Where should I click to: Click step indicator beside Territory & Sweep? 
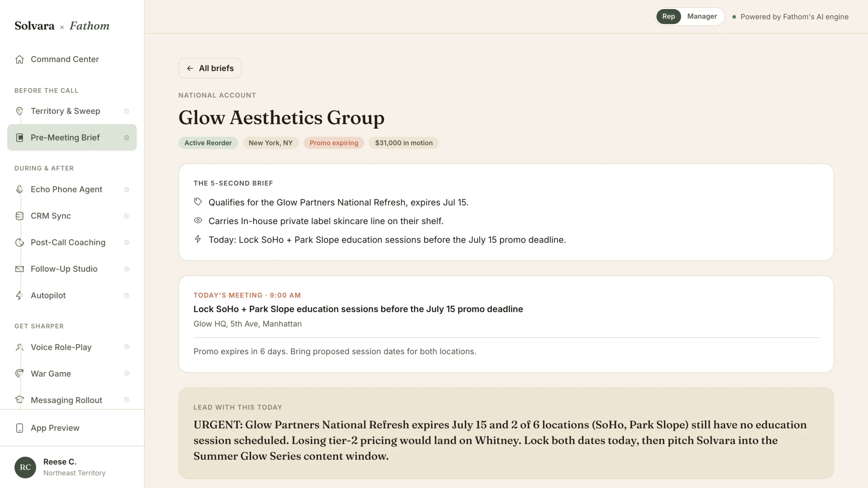point(127,111)
